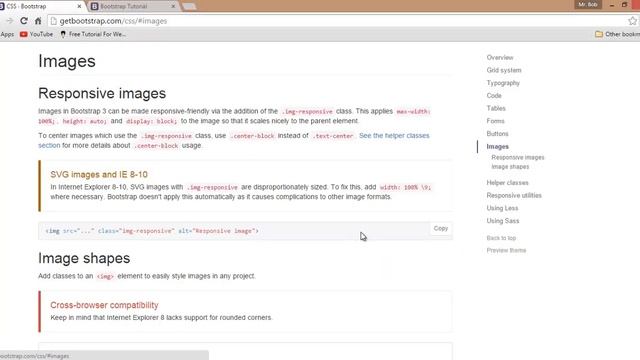The image size is (640, 360).
Task: Select the active Images sidebar item
Action: (498, 147)
